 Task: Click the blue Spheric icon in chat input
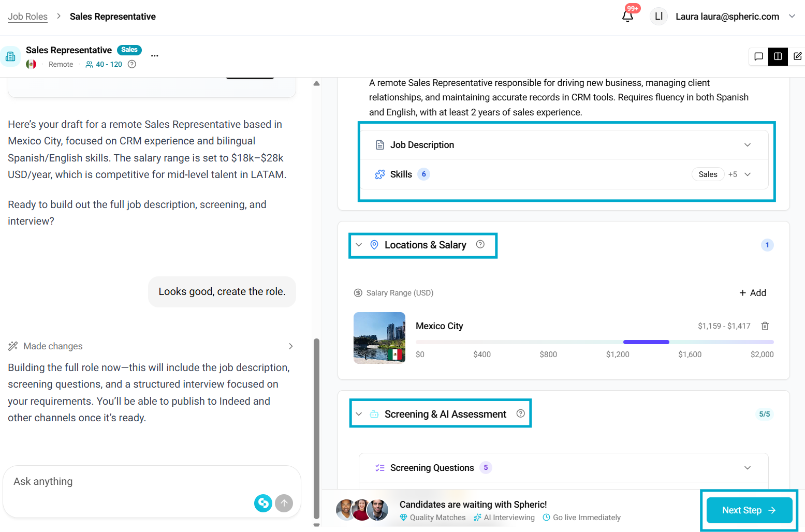[x=263, y=503]
